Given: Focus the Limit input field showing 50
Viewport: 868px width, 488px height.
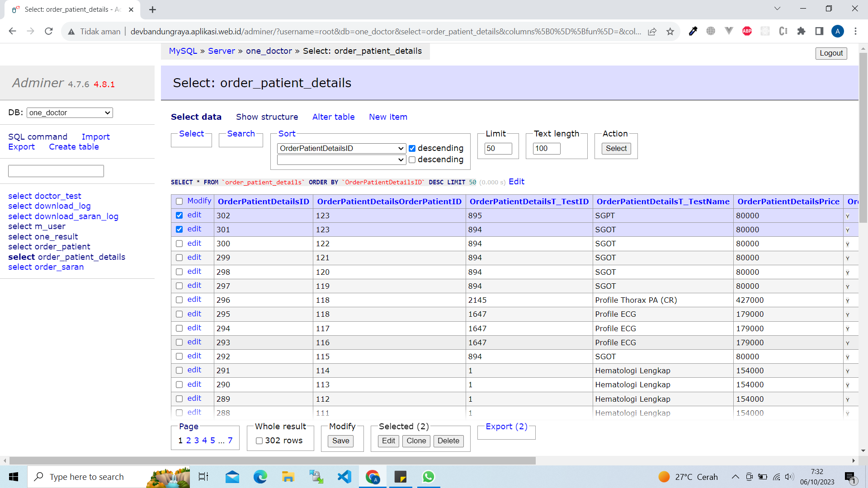Looking at the screenshot, I should (498, 148).
